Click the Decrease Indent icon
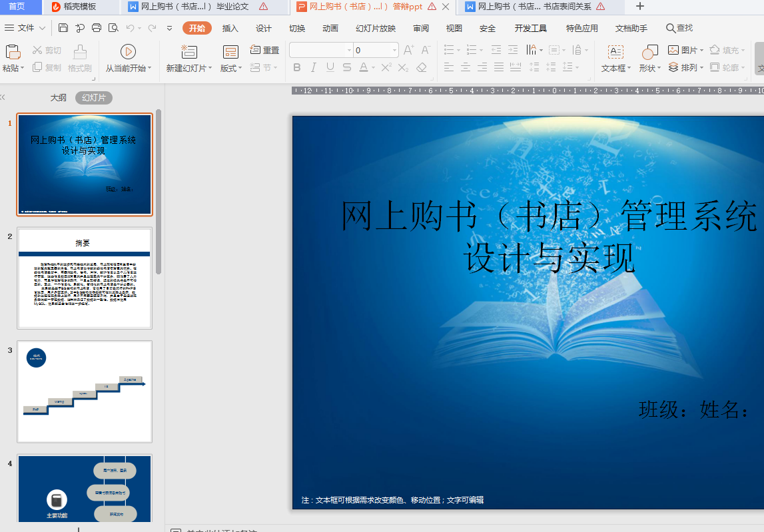 pos(496,50)
